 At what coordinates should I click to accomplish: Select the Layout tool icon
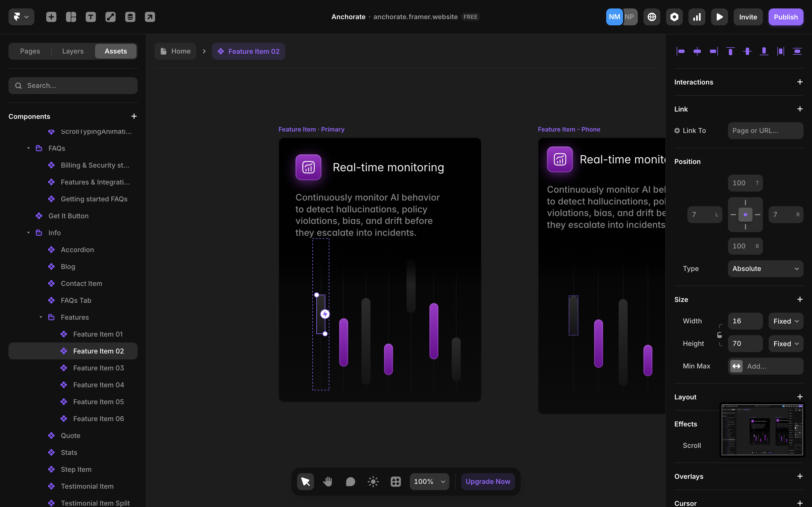[71, 17]
